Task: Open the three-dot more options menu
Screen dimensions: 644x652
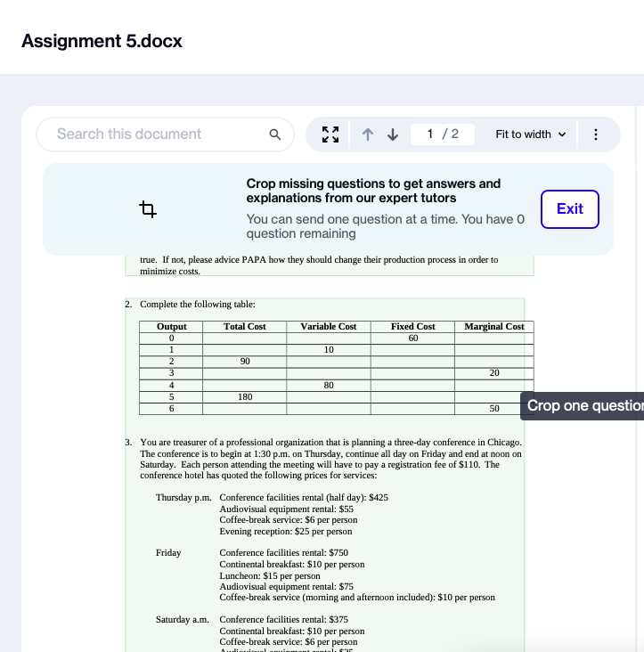Action: click(x=596, y=134)
